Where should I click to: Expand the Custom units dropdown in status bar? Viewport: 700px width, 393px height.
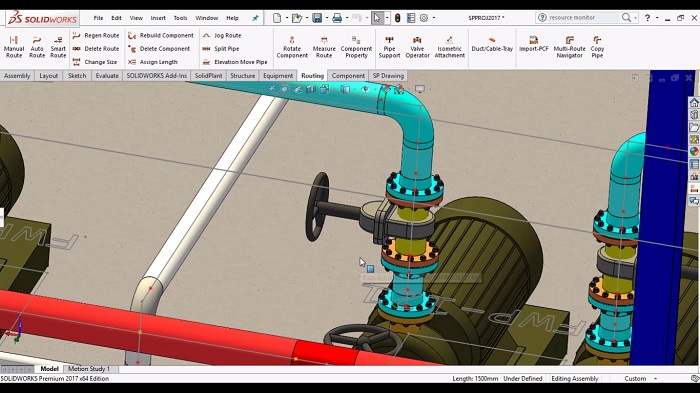(656, 379)
